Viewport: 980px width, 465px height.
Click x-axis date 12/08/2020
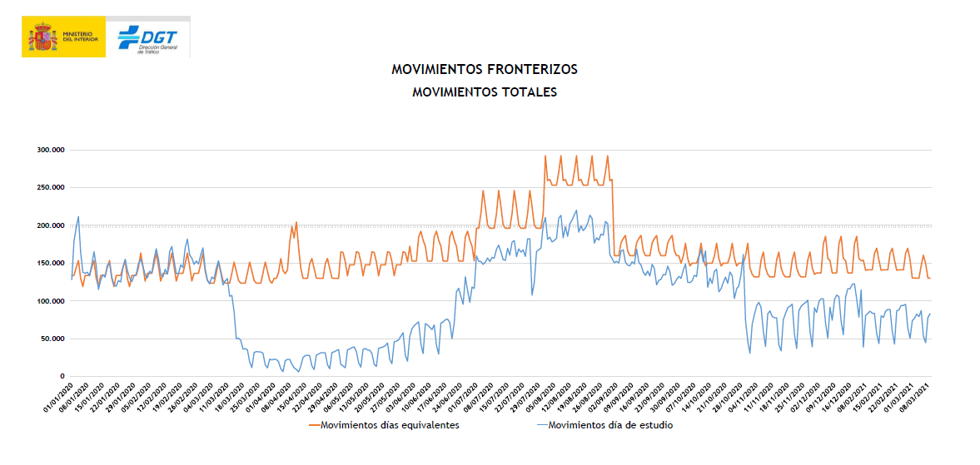point(556,396)
